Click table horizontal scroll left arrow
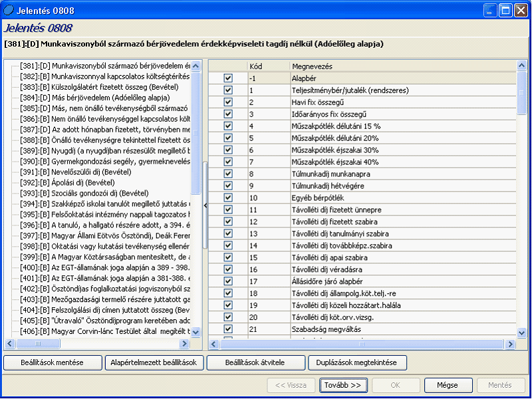Screen dimensions: 532x399 [x=213, y=344]
